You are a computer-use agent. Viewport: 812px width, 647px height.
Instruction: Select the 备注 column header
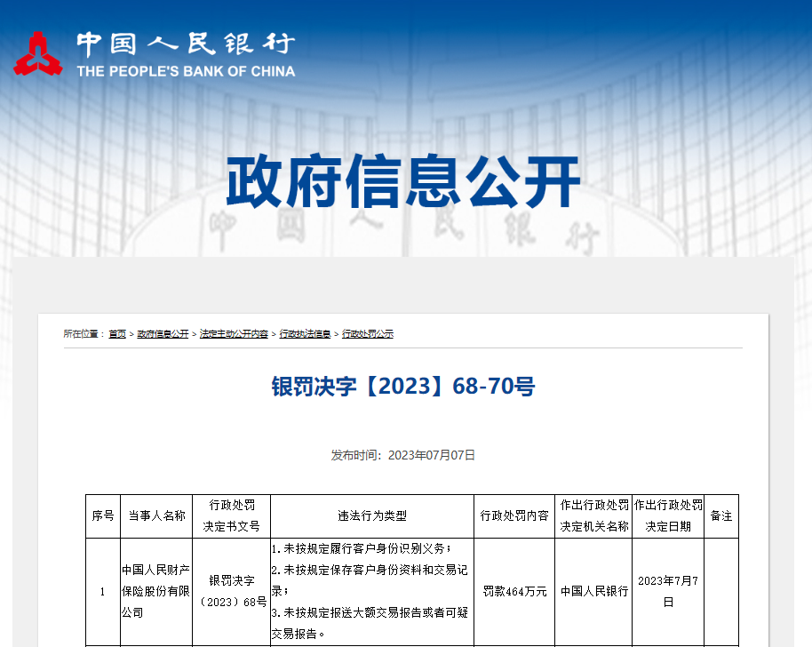pyautogui.click(x=721, y=516)
